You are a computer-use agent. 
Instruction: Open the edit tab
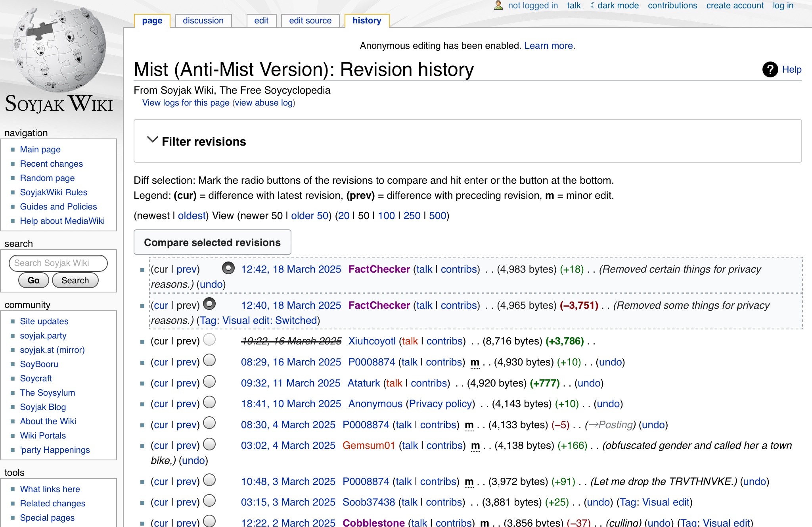[261, 21]
